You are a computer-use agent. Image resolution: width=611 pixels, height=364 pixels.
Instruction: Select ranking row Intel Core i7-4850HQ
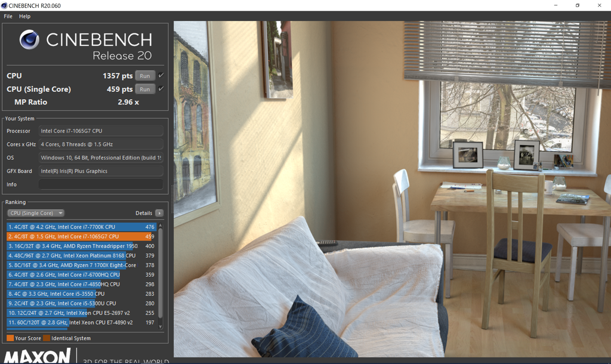click(x=81, y=284)
